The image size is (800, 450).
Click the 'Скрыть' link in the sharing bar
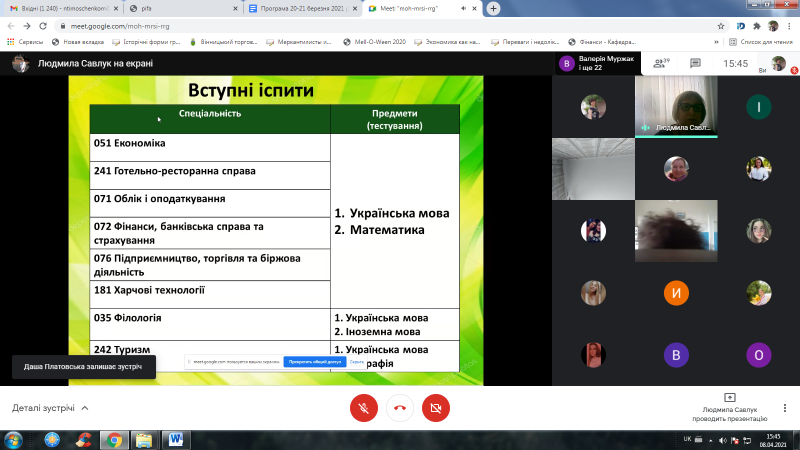[357, 362]
